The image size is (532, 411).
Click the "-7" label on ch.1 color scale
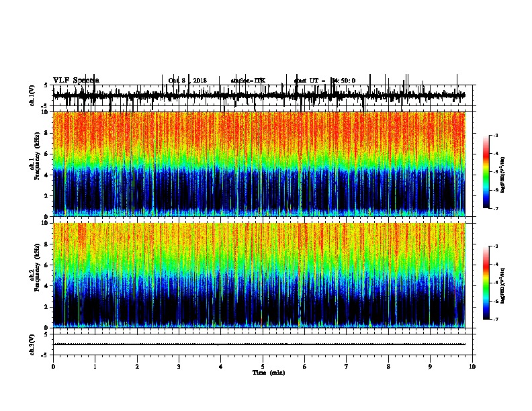pyautogui.click(x=495, y=208)
